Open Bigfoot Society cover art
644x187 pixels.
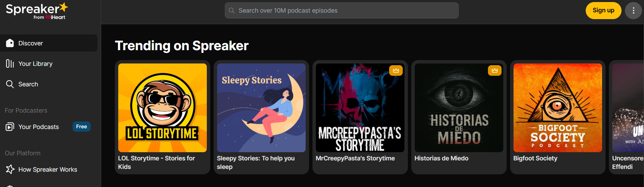point(558,108)
